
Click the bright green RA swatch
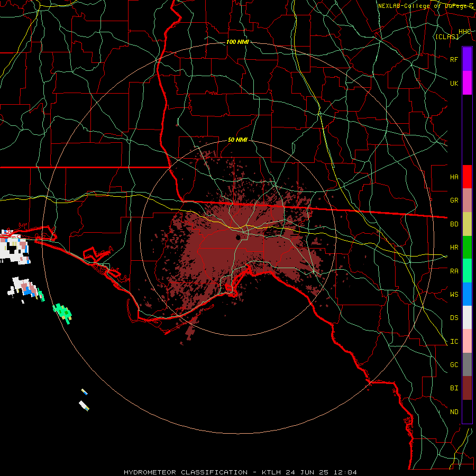click(x=467, y=271)
